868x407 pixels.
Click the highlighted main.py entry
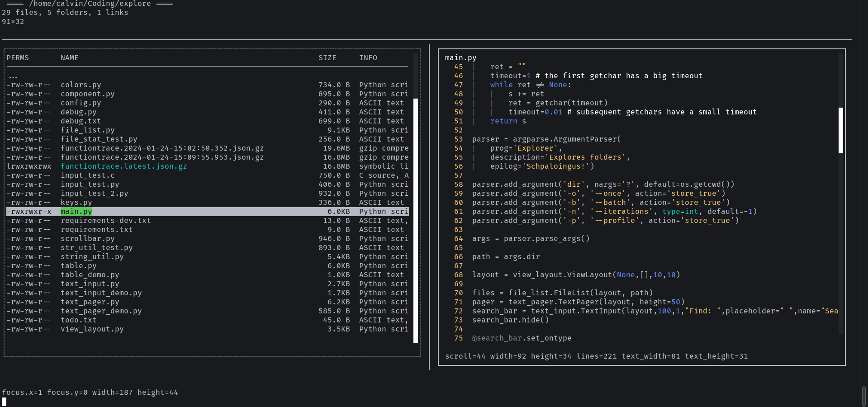tap(207, 212)
